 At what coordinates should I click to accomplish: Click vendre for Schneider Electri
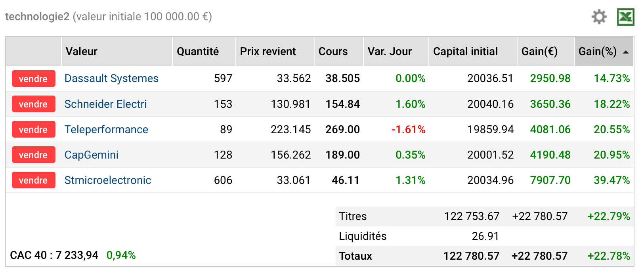(33, 104)
